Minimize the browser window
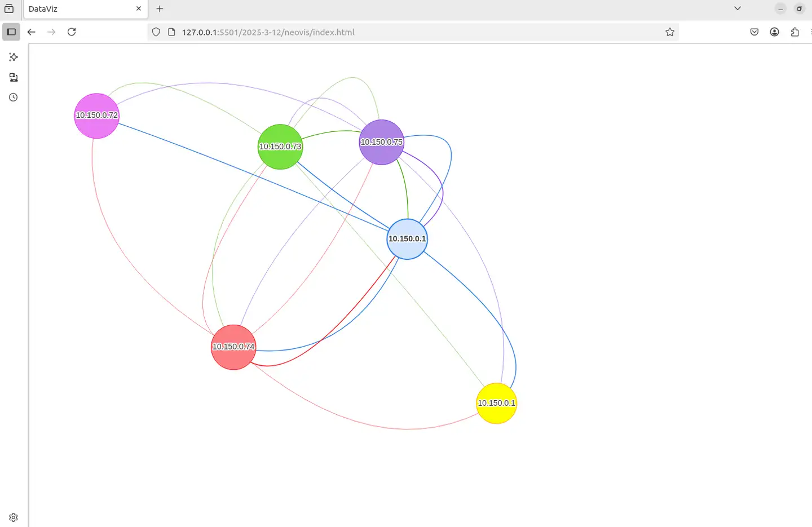The image size is (812, 527). [780, 9]
